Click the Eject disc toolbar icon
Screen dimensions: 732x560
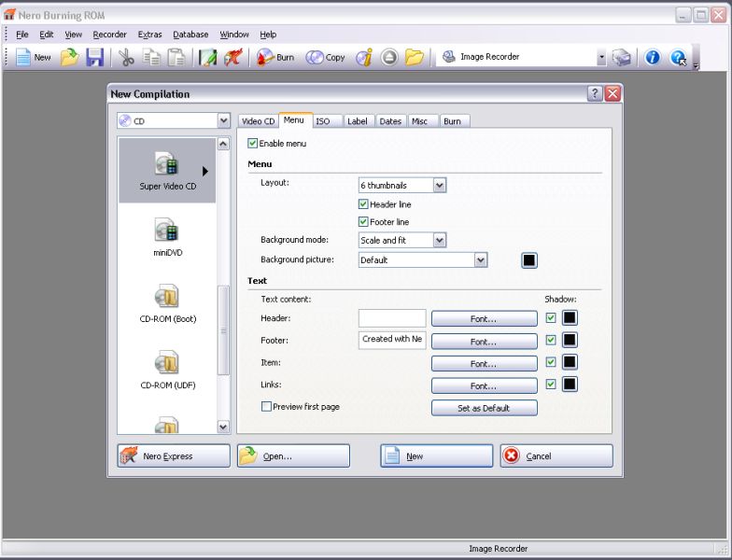pyautogui.click(x=388, y=58)
